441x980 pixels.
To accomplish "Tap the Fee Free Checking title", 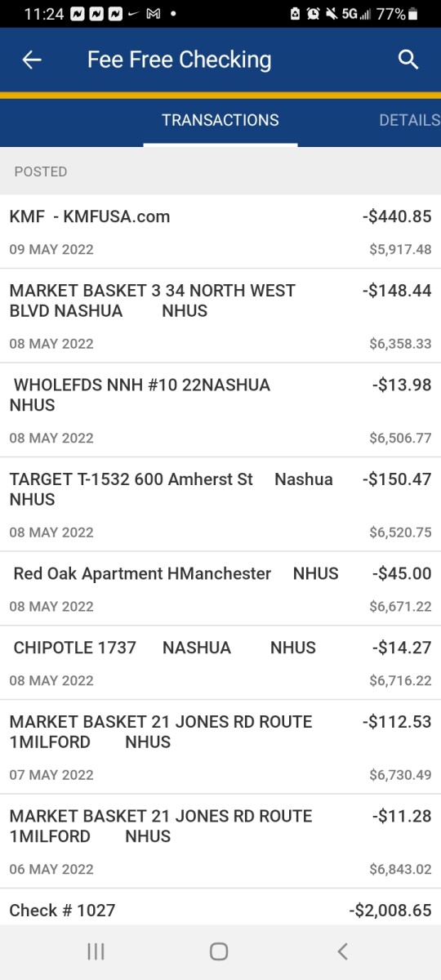I will 180,60.
